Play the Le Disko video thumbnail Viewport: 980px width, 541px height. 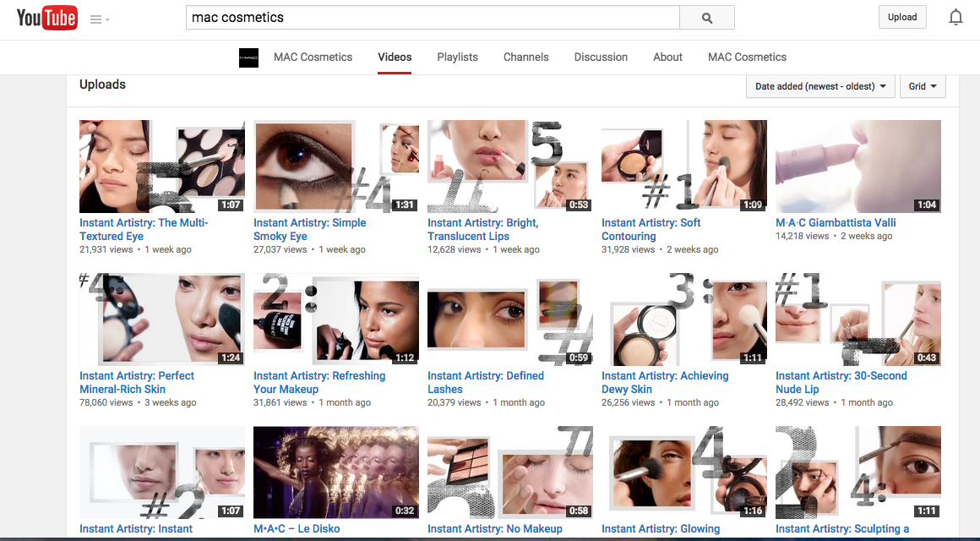[335, 473]
